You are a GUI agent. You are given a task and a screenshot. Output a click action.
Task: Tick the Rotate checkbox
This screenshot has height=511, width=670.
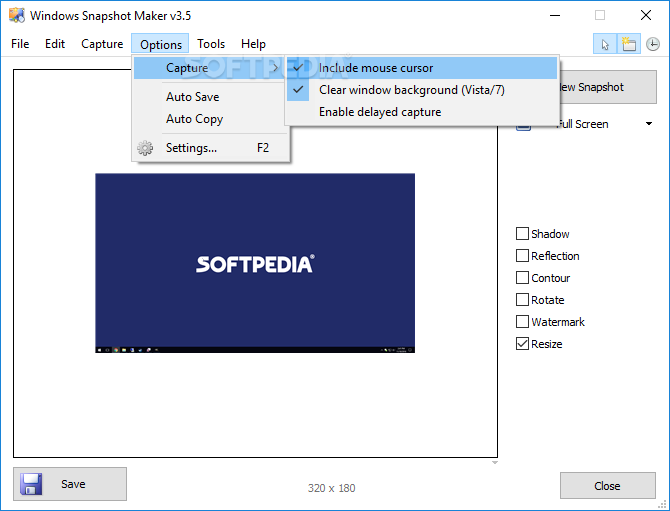(x=522, y=300)
